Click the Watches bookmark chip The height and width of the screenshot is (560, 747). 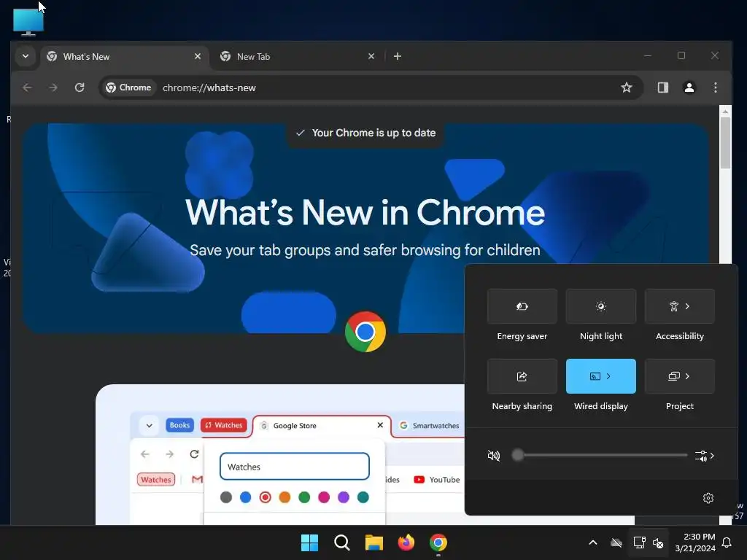point(156,480)
